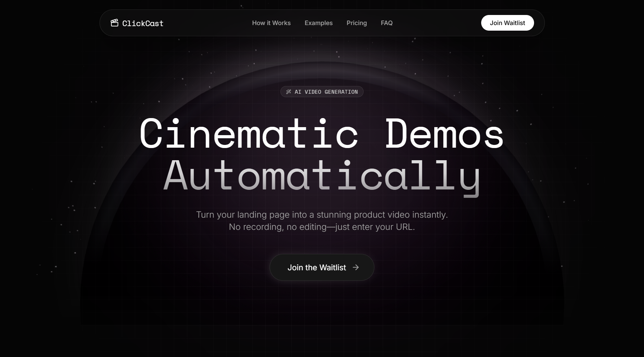Click the arrow icon in the Join the Waitlist button
The width and height of the screenshot is (644, 357).
point(356,267)
